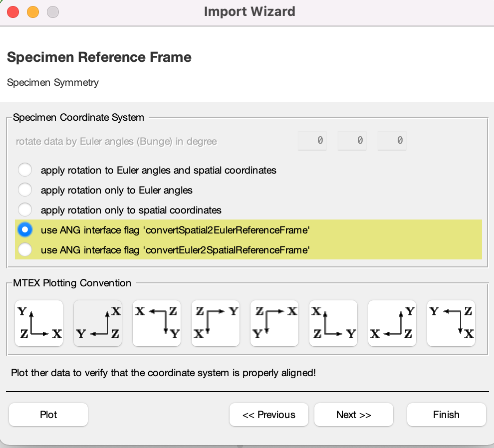The width and height of the screenshot is (494, 448).
Task: Select plotting convention Y up, X right
Action: tap(39, 323)
